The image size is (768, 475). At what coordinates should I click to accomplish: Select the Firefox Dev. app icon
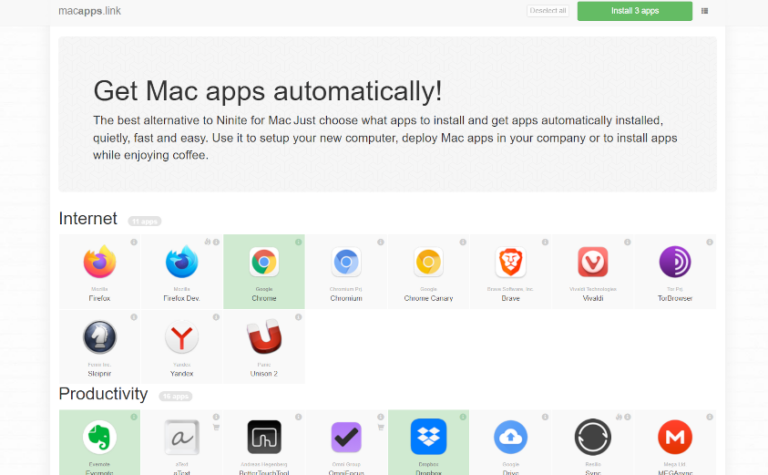click(182, 262)
